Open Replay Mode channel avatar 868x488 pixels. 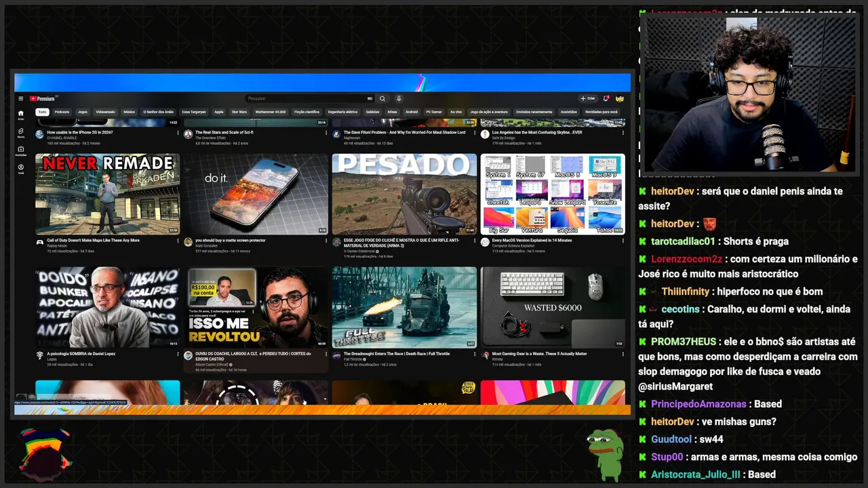pos(39,242)
